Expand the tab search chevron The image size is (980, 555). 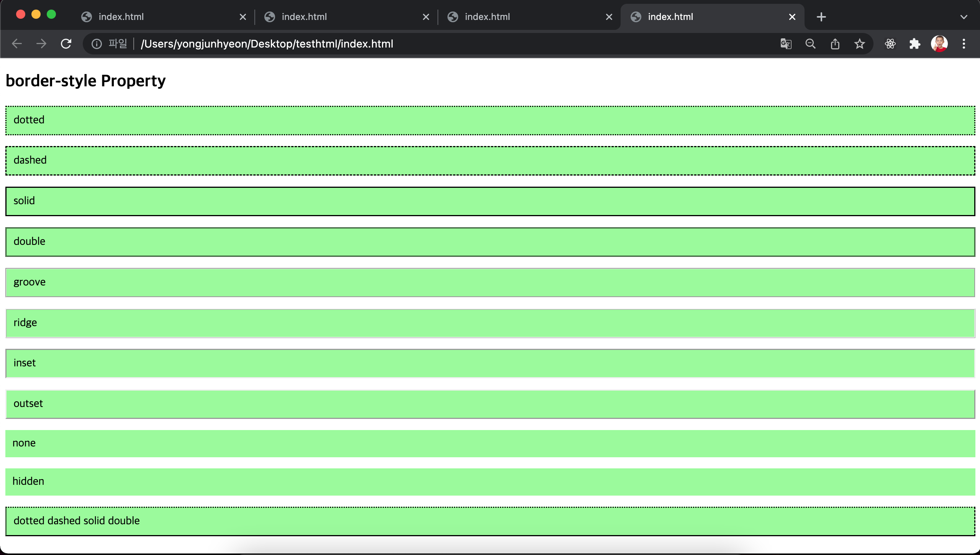pyautogui.click(x=964, y=17)
